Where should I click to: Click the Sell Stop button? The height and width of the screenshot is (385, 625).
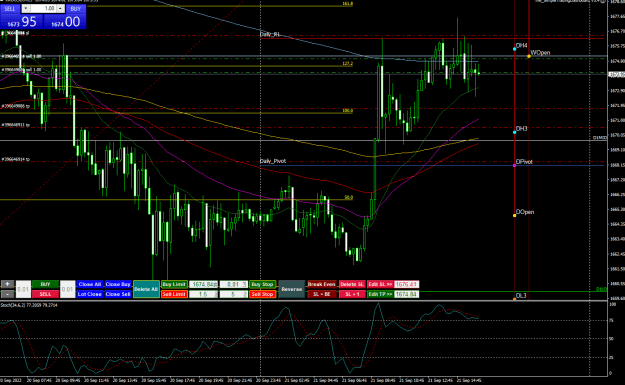pos(263,294)
